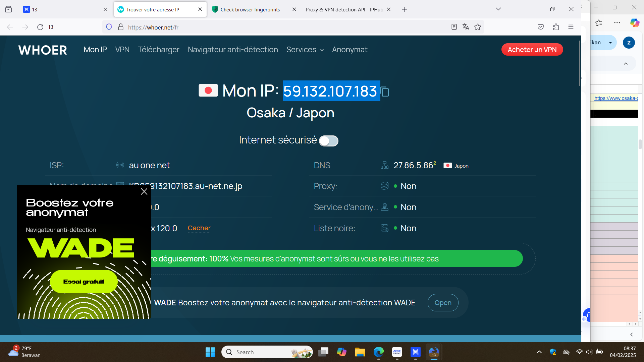Expand the Services dropdown menu

305,50
